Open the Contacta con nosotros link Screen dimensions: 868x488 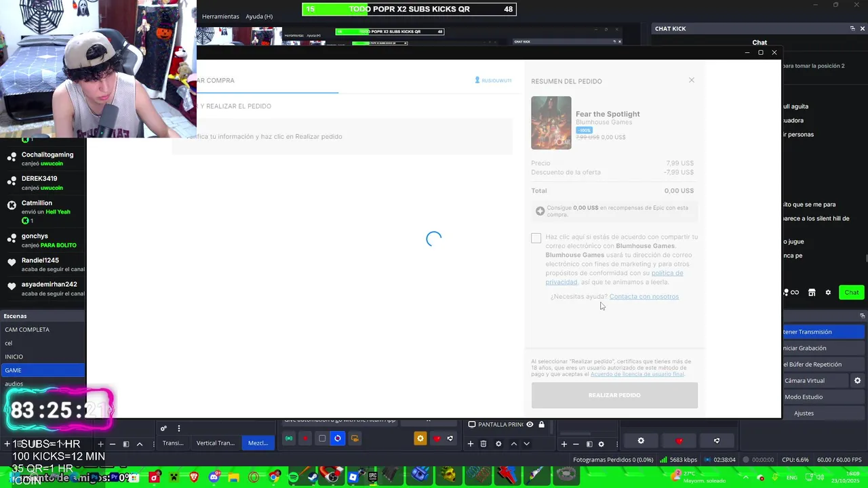(x=644, y=296)
